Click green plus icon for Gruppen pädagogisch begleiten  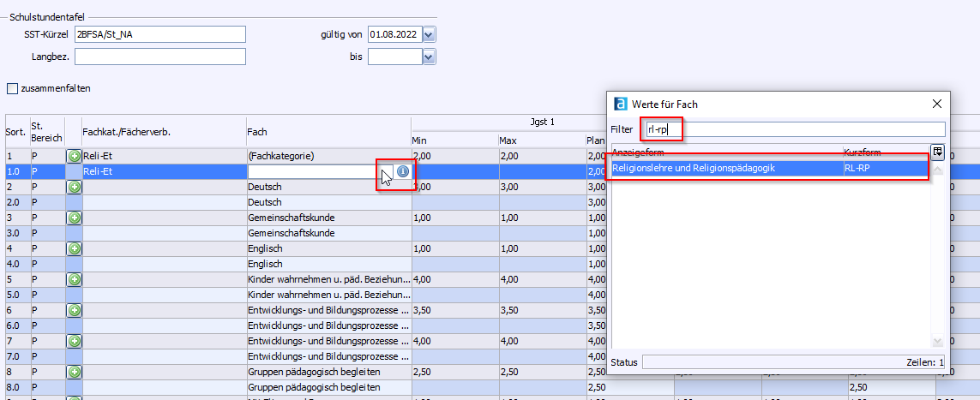(75, 372)
